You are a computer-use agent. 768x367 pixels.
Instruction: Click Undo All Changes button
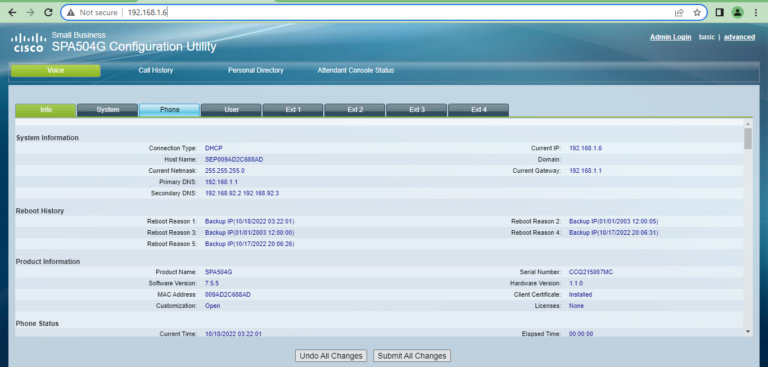coord(331,356)
